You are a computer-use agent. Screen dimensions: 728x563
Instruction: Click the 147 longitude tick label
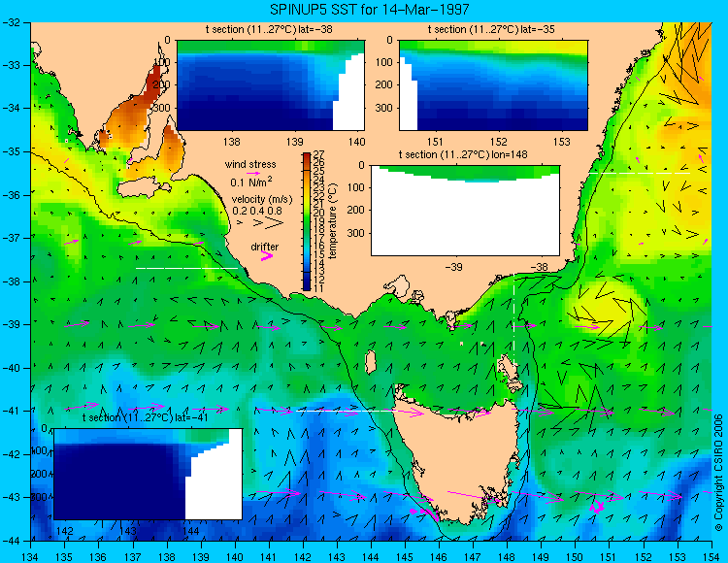click(473, 557)
